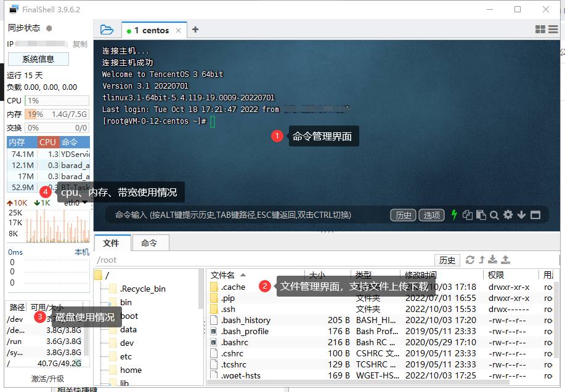This screenshot has width=565, height=392.
Task: Switch to the 命令 tab
Action: click(x=148, y=243)
